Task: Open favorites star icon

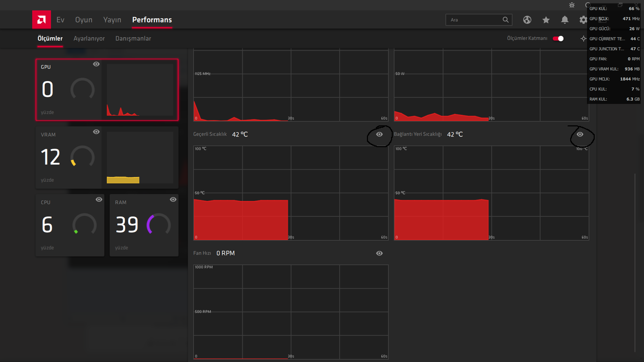Action: 546,20
